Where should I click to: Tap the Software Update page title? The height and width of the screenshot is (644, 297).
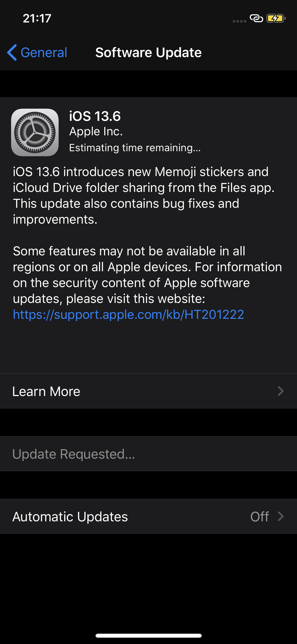149,52
